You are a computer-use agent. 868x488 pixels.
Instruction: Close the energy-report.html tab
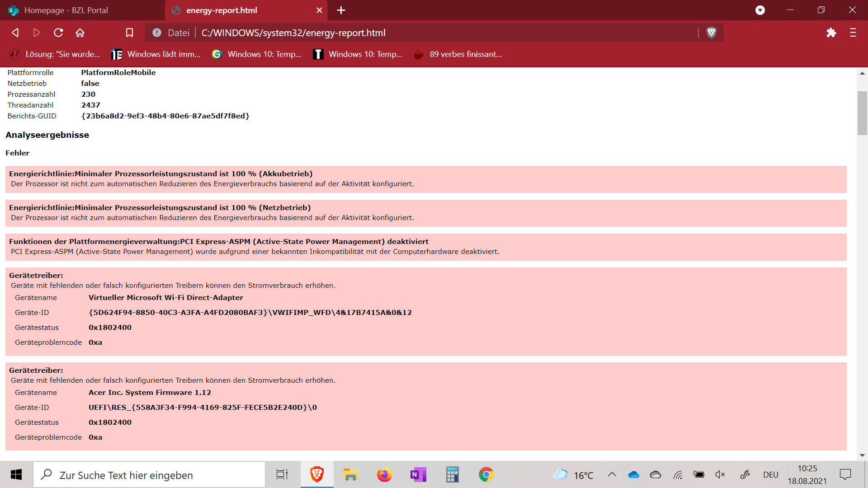(319, 10)
